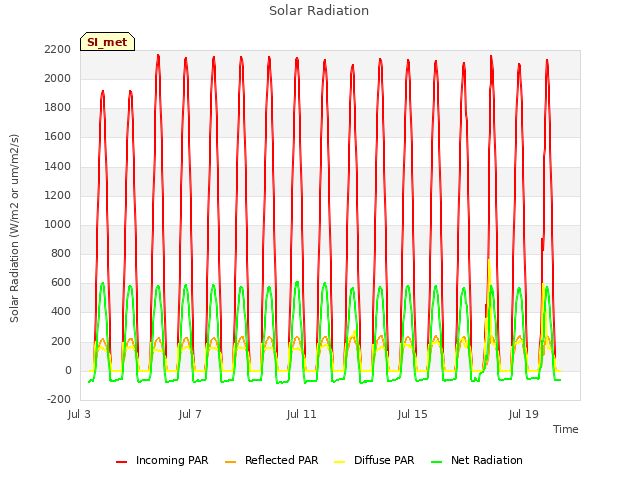Click the green Net Radiation legend swatch
Viewport: 640px width, 480px height.
point(437,461)
